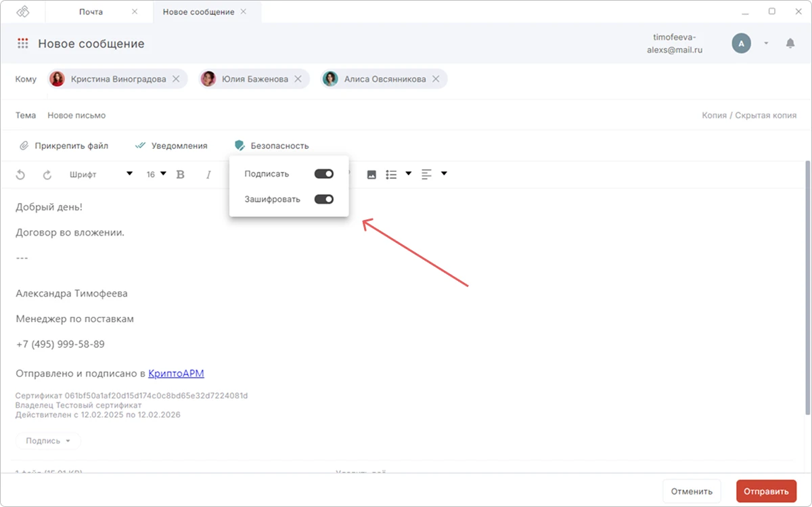Click the text Договор во вложении.

point(70,232)
